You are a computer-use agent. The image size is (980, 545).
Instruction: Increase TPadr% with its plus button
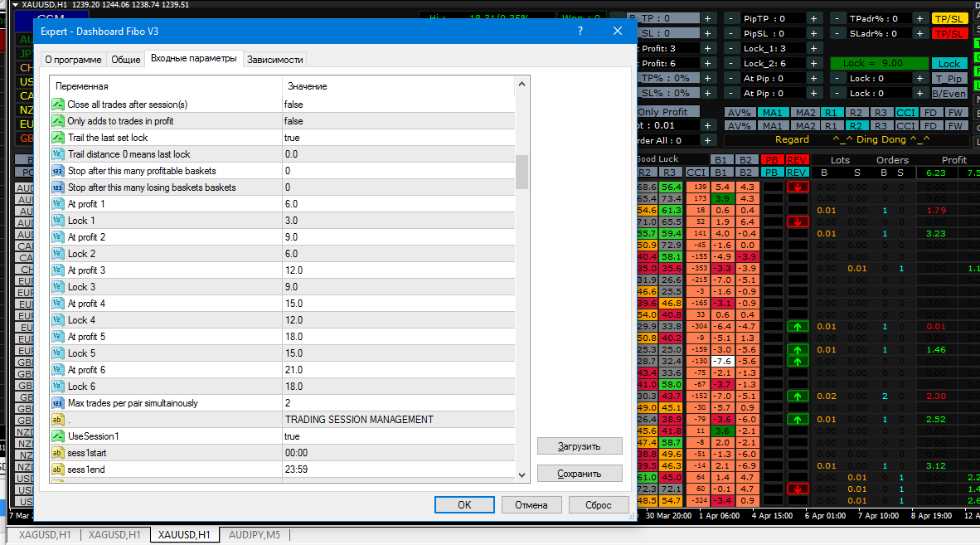click(x=920, y=19)
